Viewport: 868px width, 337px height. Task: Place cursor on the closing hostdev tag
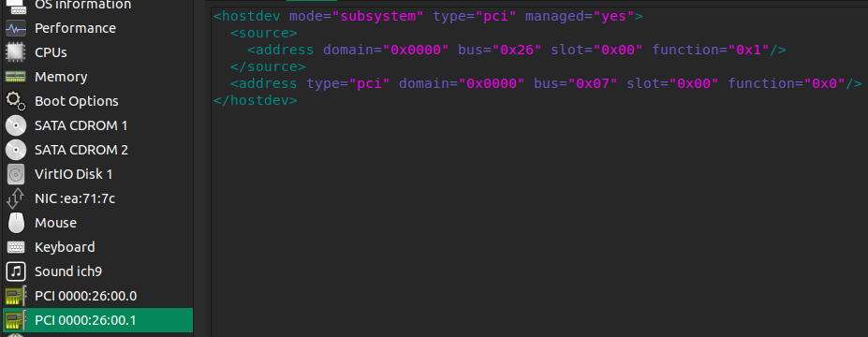[256, 101]
